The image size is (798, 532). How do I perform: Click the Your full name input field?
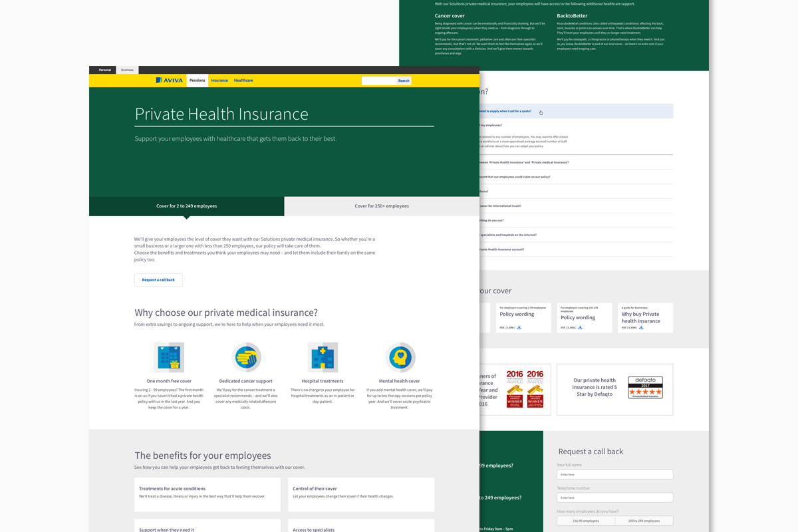614,474
